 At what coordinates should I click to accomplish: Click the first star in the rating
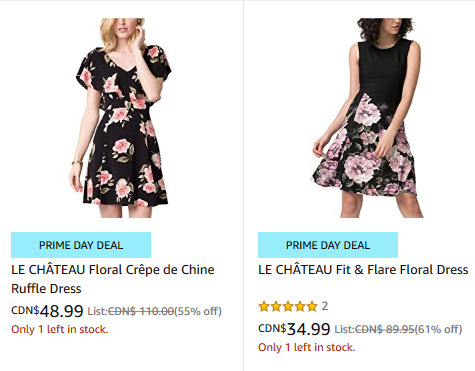[x=264, y=306]
